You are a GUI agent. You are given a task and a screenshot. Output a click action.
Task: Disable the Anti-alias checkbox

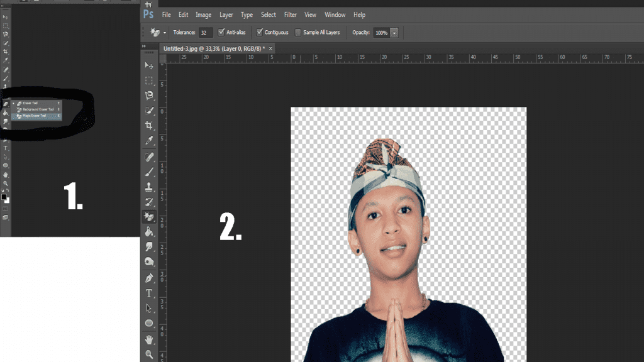click(221, 32)
